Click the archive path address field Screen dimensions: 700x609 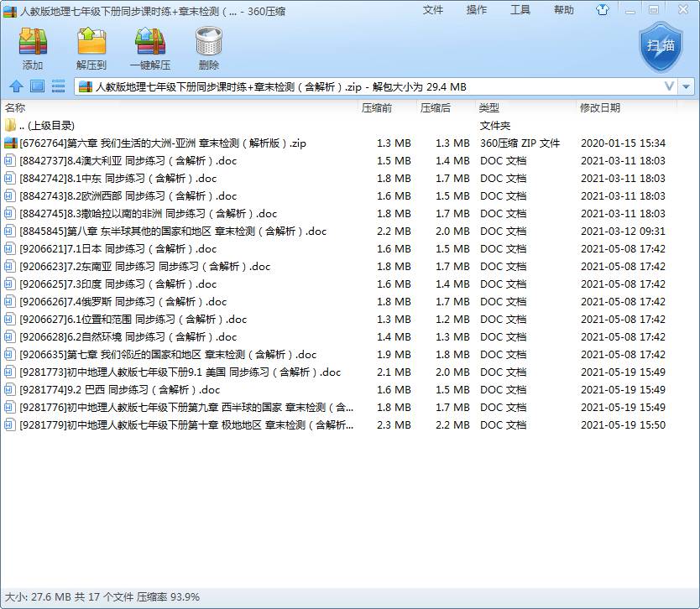pos(375,86)
